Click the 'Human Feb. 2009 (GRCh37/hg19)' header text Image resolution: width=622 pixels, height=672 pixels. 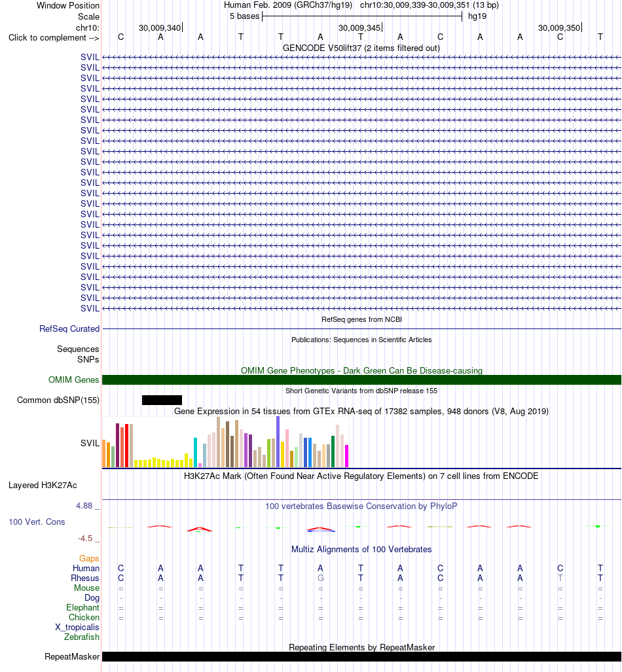click(x=288, y=5)
